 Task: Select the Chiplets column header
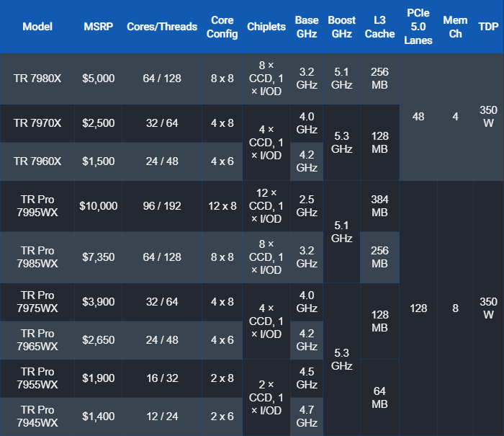click(x=266, y=27)
